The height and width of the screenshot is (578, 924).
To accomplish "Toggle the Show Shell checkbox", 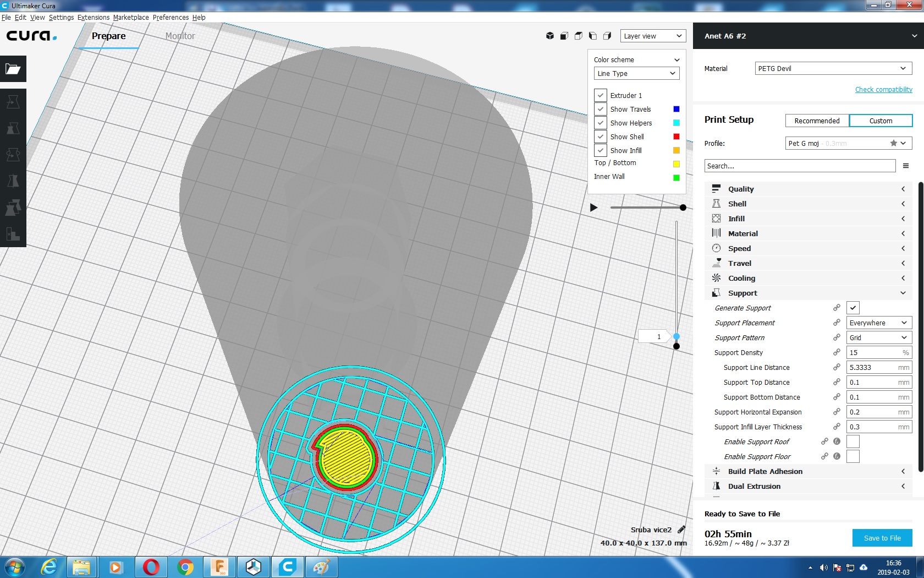I will click(x=601, y=137).
